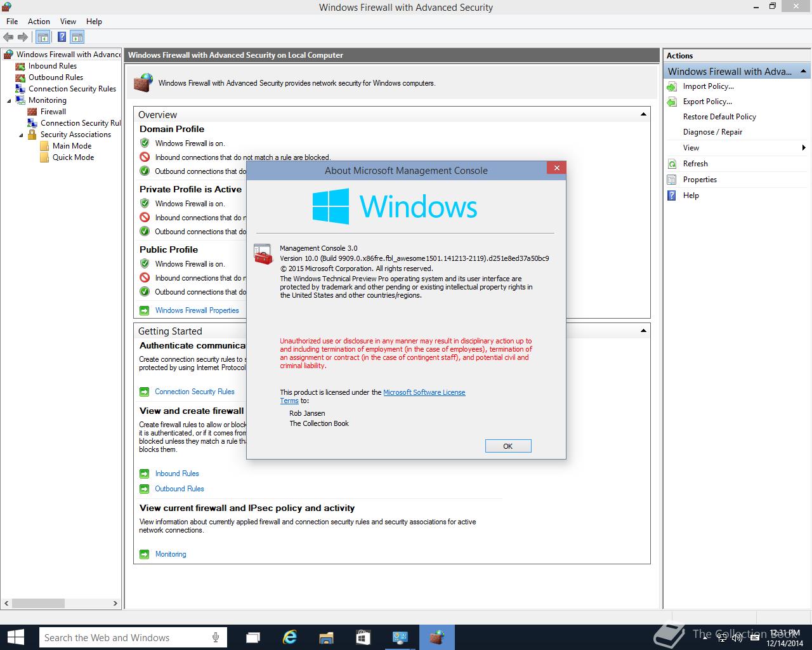Image resolution: width=812 pixels, height=650 pixels.
Task: Select the Monitoring node in the console tree
Action: point(47,100)
